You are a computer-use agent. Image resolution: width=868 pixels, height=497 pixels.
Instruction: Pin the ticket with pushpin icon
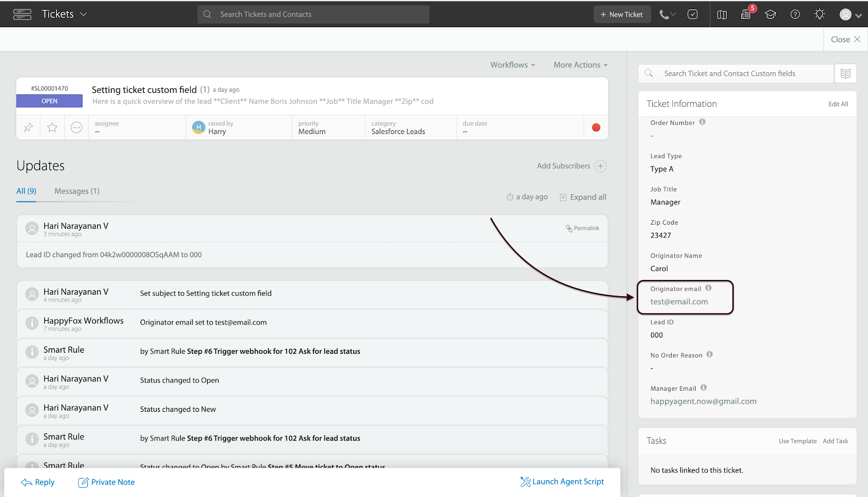[x=28, y=128]
